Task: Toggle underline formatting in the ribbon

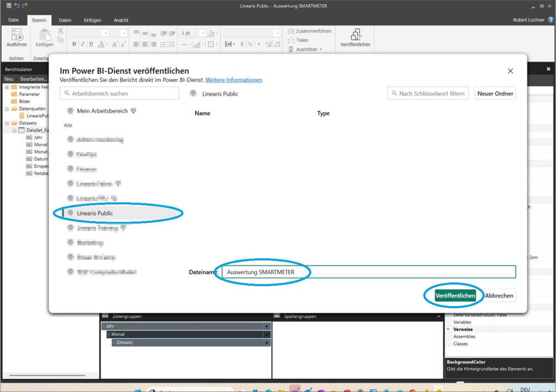Action: [x=91, y=45]
